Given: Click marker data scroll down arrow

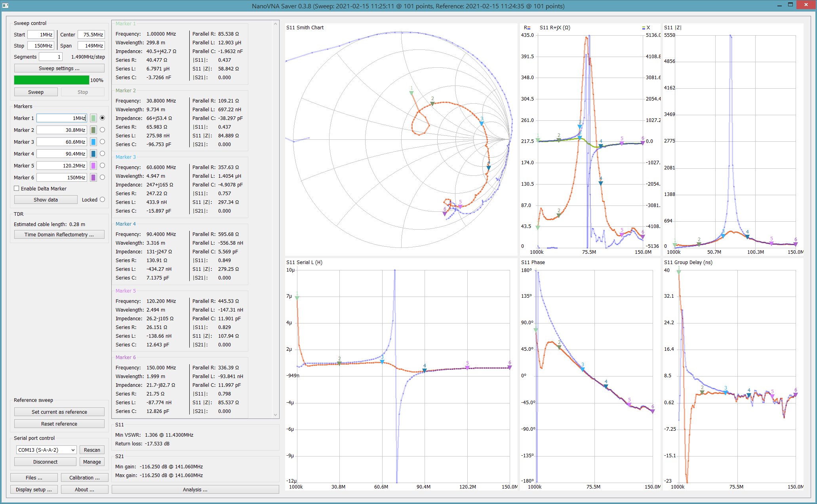Looking at the screenshot, I should coord(276,415).
